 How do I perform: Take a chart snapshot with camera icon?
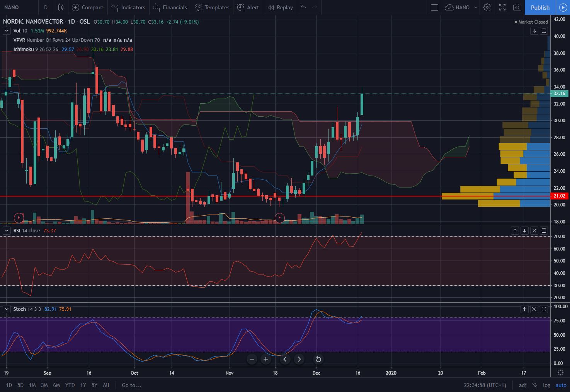click(x=517, y=7)
